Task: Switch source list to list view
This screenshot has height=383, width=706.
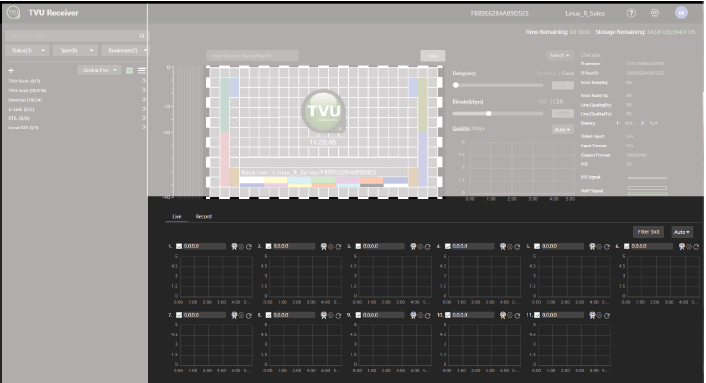Action: (141, 70)
